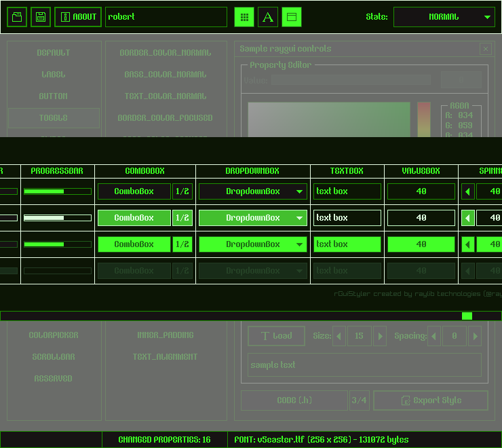Click the font Size increase arrow

(x=380, y=336)
